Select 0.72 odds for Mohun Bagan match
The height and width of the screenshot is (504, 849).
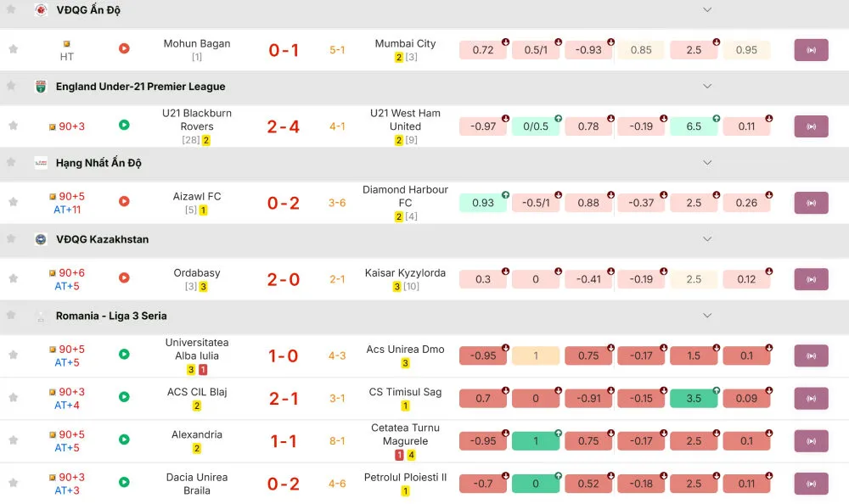[483, 50]
